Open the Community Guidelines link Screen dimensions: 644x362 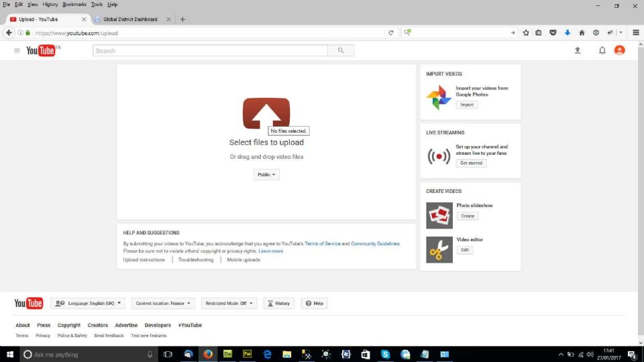[375, 243]
